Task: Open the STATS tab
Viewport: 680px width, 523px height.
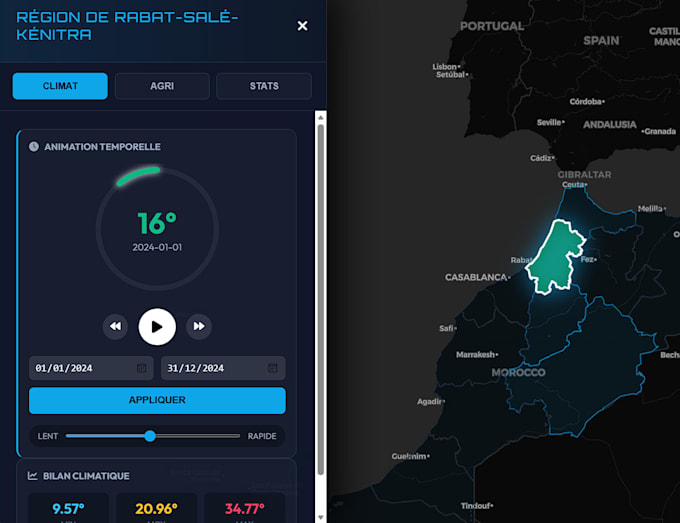Action: 264,86
